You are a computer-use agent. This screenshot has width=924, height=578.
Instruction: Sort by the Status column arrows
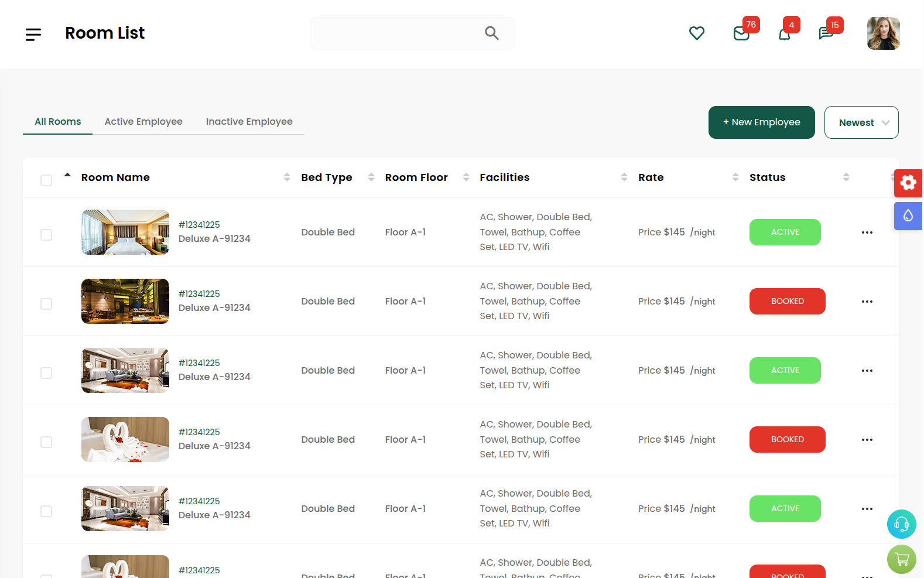pos(846,177)
